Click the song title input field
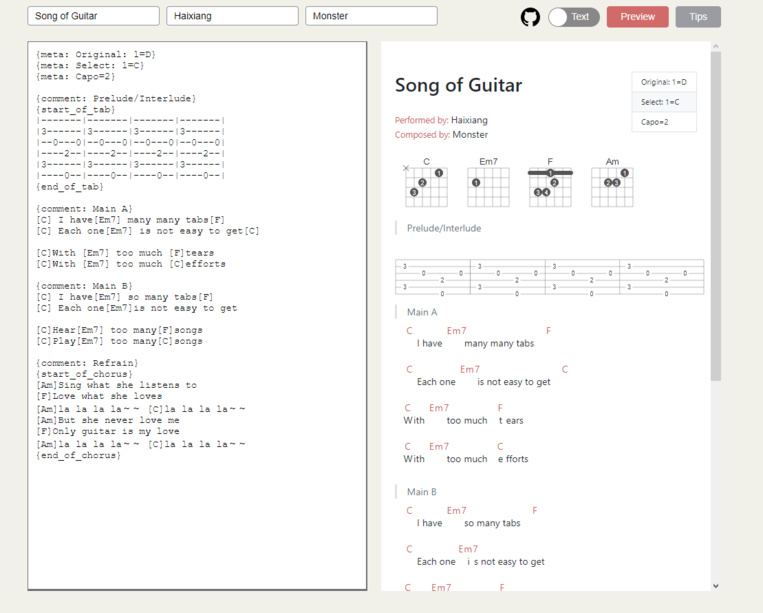The image size is (763, 613). [x=93, y=16]
